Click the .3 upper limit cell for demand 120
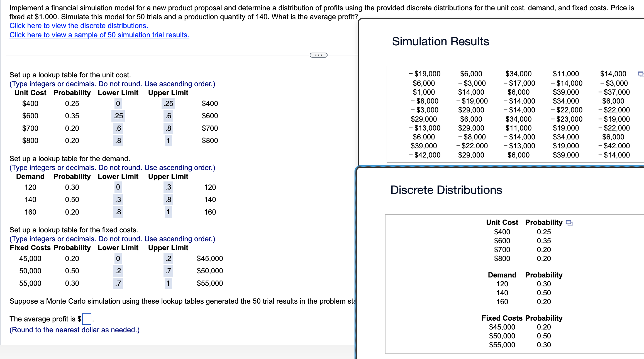The height and width of the screenshot is (359, 644). [x=169, y=187]
